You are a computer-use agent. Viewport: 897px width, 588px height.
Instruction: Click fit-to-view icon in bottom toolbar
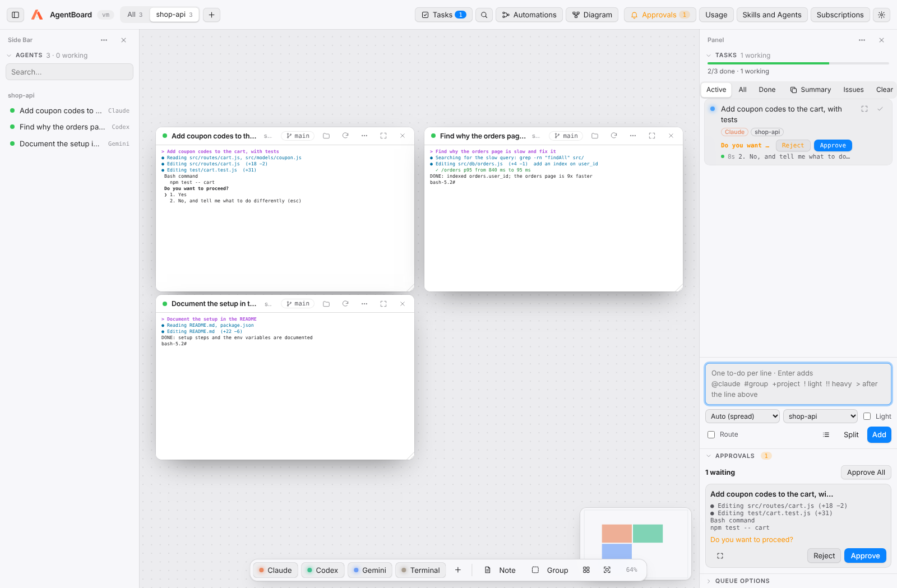tap(607, 570)
